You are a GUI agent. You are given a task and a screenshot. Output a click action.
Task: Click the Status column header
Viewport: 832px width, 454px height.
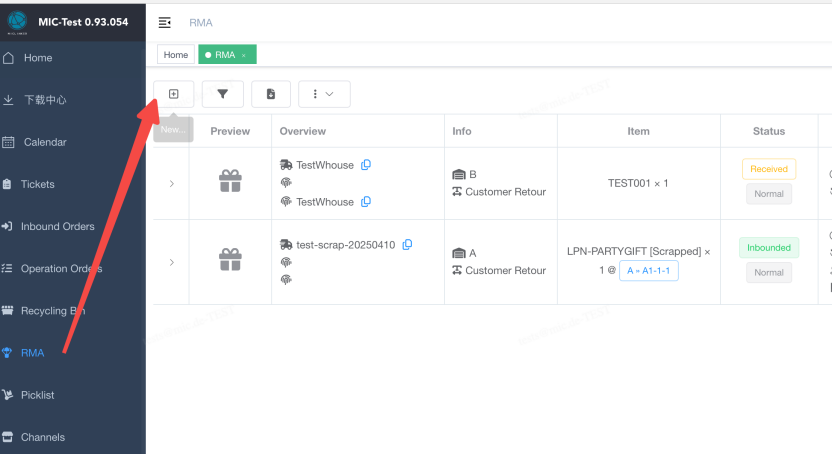coord(768,131)
